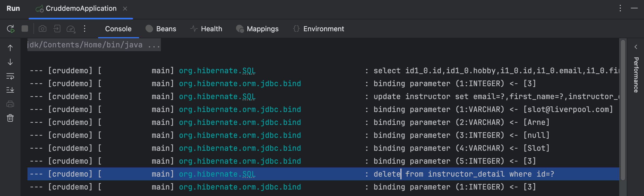Screen dimensions: 644x196
Task: Expand the Performance side panel chevron
Action: (x=636, y=47)
